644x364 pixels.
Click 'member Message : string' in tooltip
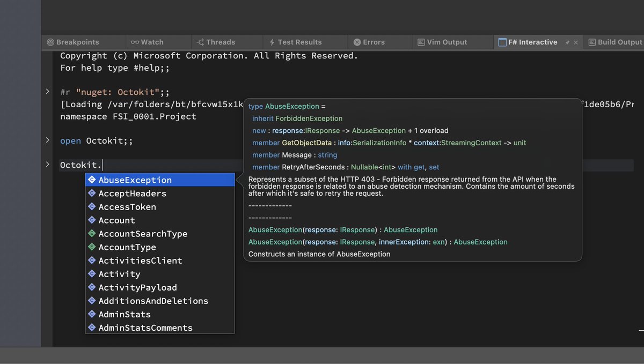coord(295,155)
